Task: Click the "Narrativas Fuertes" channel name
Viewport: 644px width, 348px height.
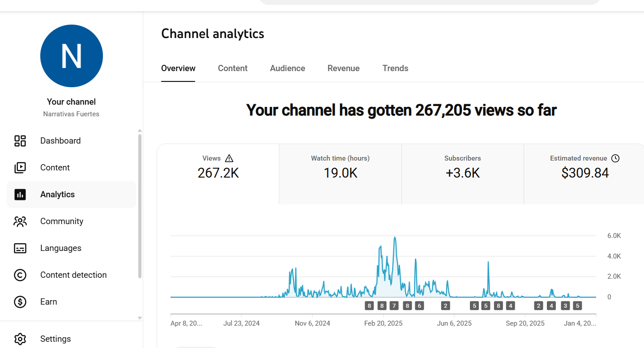Action: 72,114
